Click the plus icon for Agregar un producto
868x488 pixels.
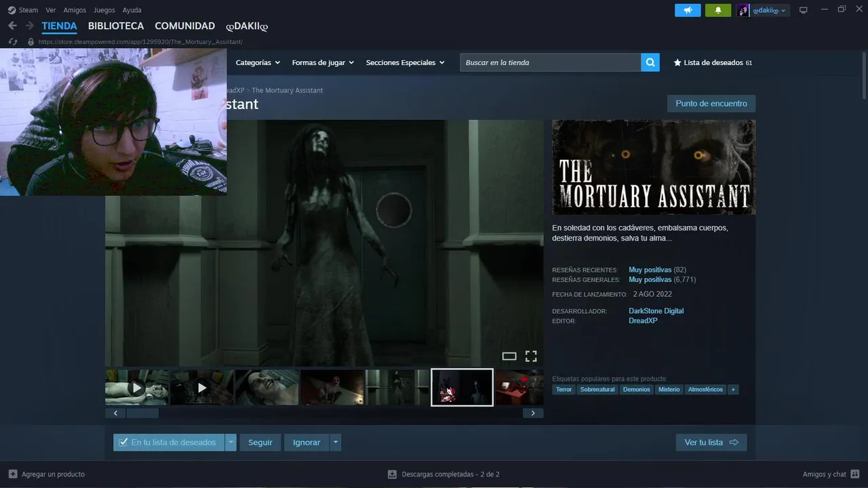13,474
